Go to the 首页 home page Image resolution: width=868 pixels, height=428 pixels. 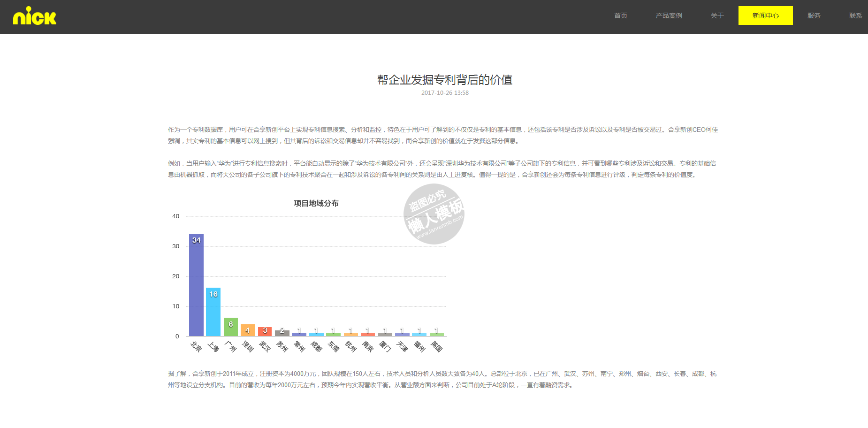pyautogui.click(x=620, y=15)
